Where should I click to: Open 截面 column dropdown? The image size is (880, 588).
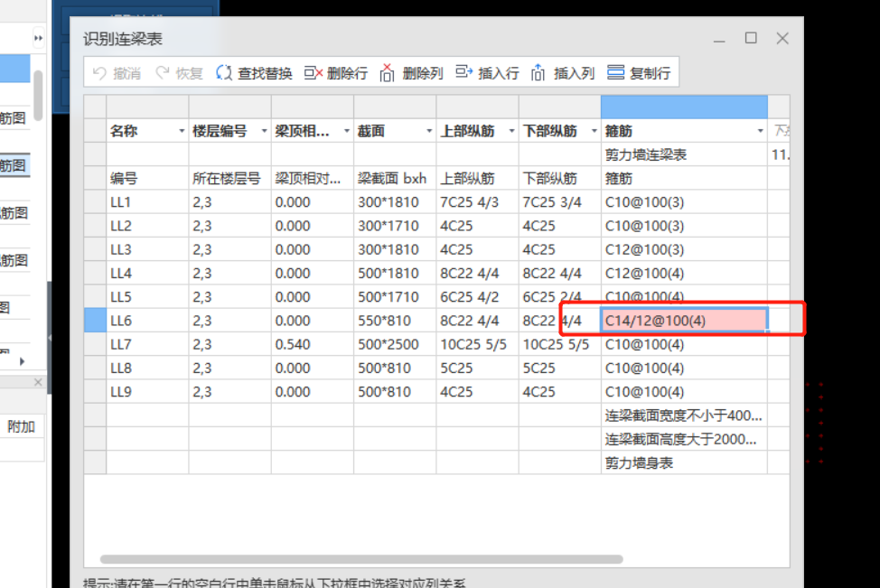[x=429, y=131]
